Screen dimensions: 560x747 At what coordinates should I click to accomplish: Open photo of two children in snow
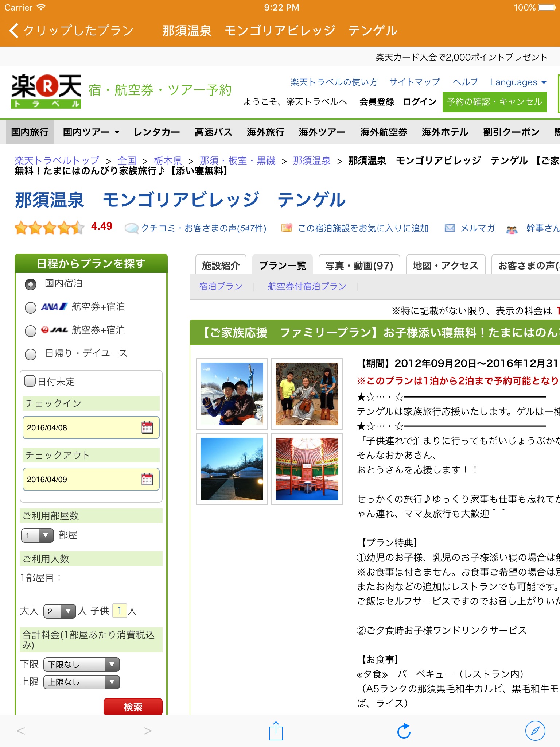pos(232,394)
